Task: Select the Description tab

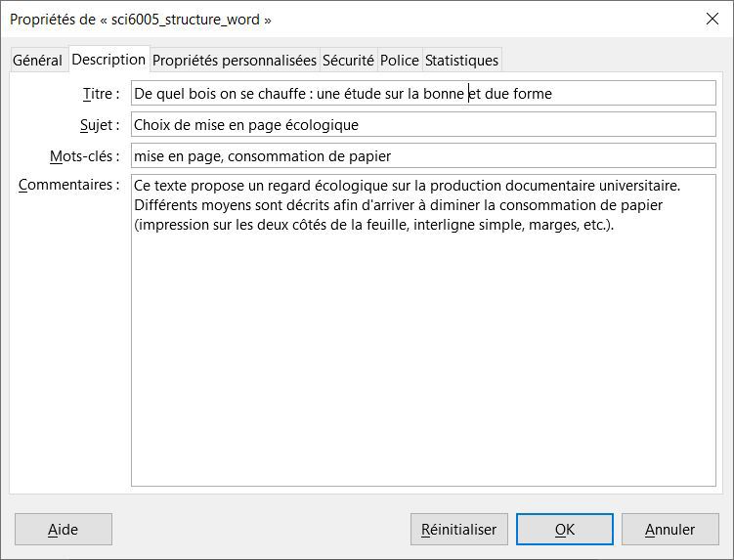Action: point(108,60)
